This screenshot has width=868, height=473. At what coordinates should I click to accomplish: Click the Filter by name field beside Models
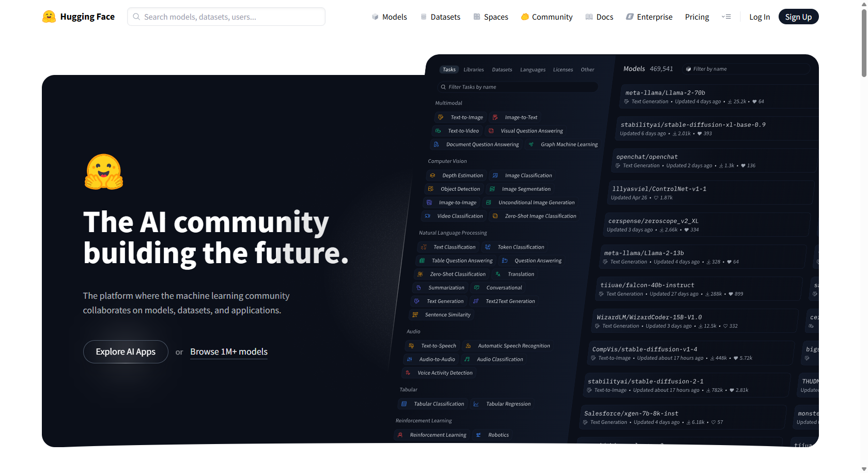pos(746,69)
